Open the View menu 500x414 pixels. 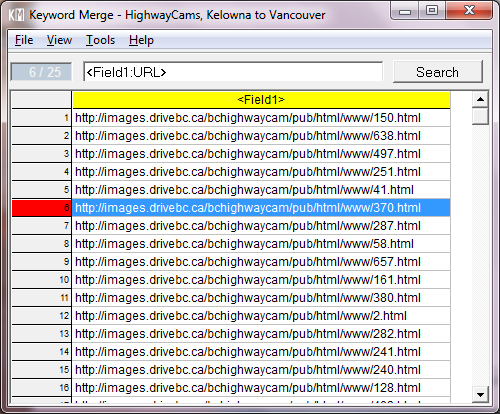tap(59, 40)
